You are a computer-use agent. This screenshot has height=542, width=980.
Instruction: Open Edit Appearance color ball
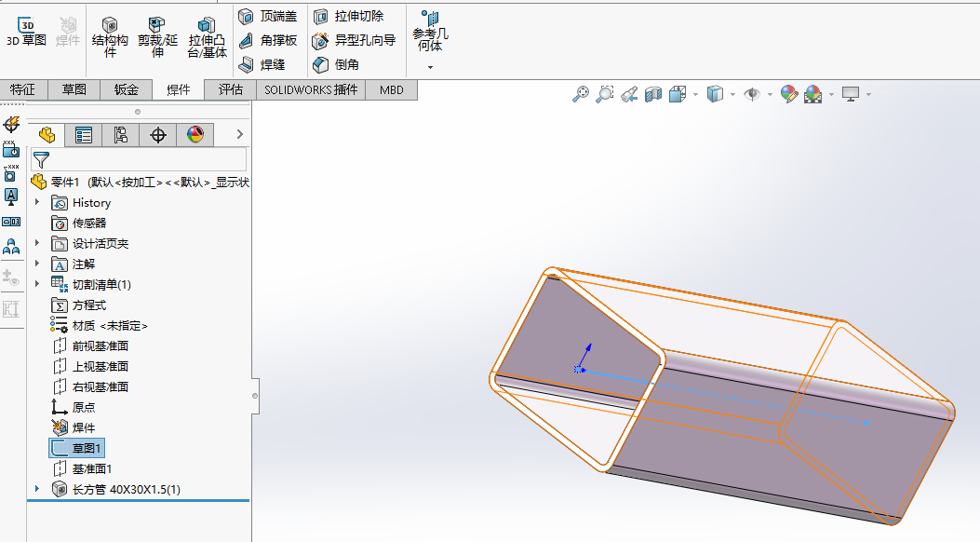(789, 94)
